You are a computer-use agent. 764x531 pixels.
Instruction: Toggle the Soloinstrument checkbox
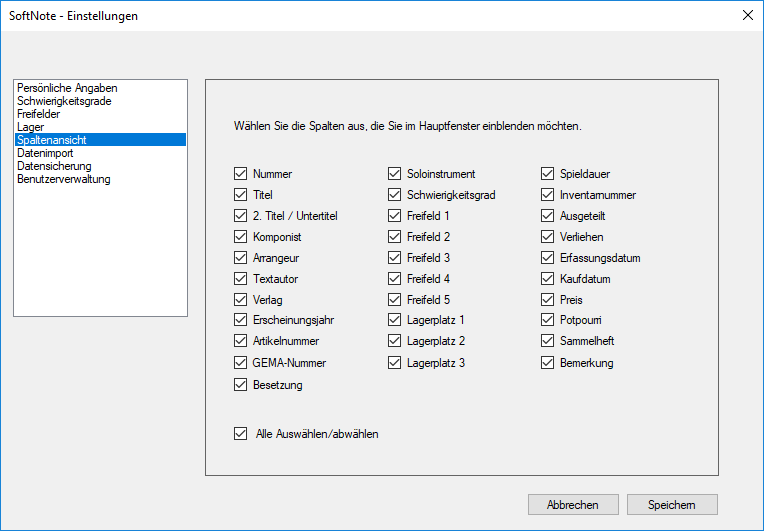tap(394, 174)
